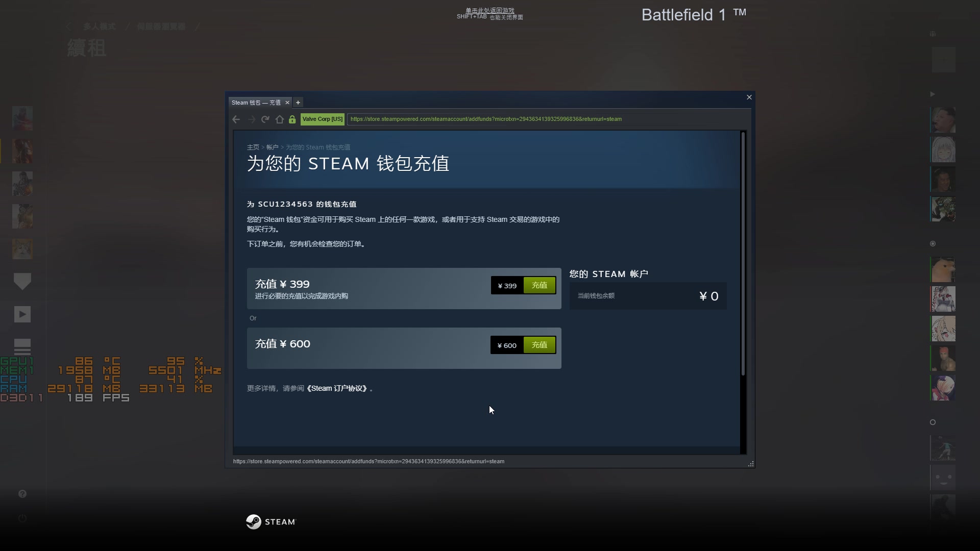The image size is (980, 551).
Task: Click the ¥ 0 wallet balance value
Action: click(709, 296)
